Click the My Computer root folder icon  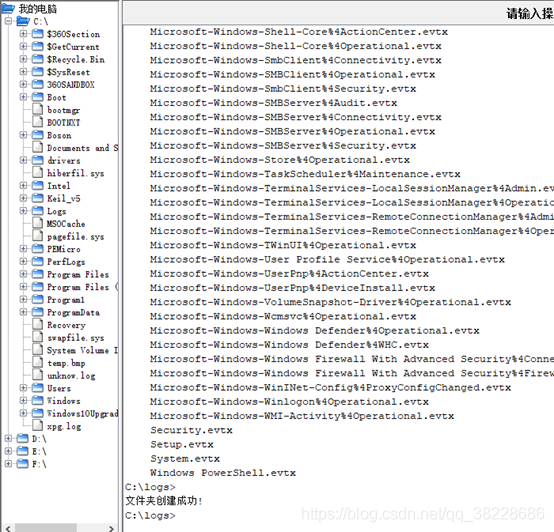pos(8,8)
